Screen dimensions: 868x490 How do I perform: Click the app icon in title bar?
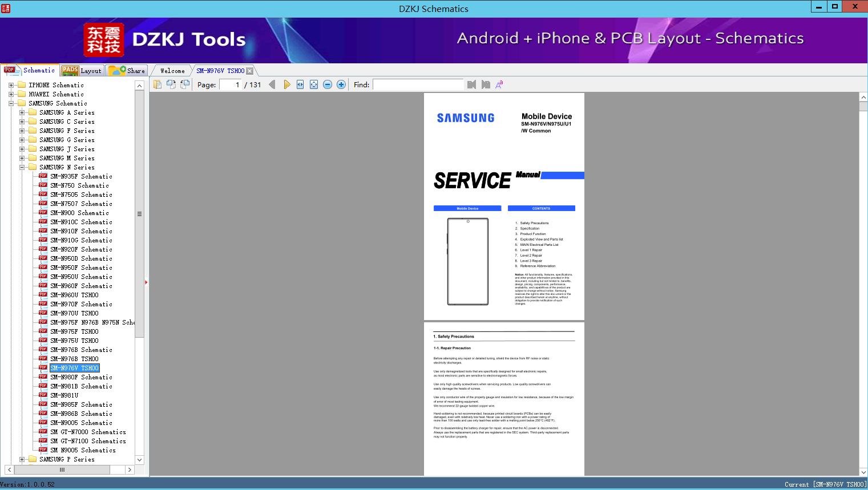(6, 8)
